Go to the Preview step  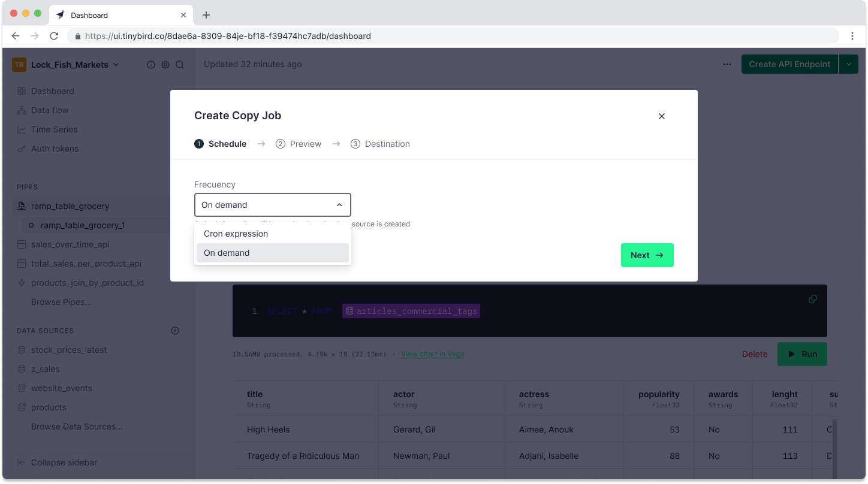pos(299,144)
